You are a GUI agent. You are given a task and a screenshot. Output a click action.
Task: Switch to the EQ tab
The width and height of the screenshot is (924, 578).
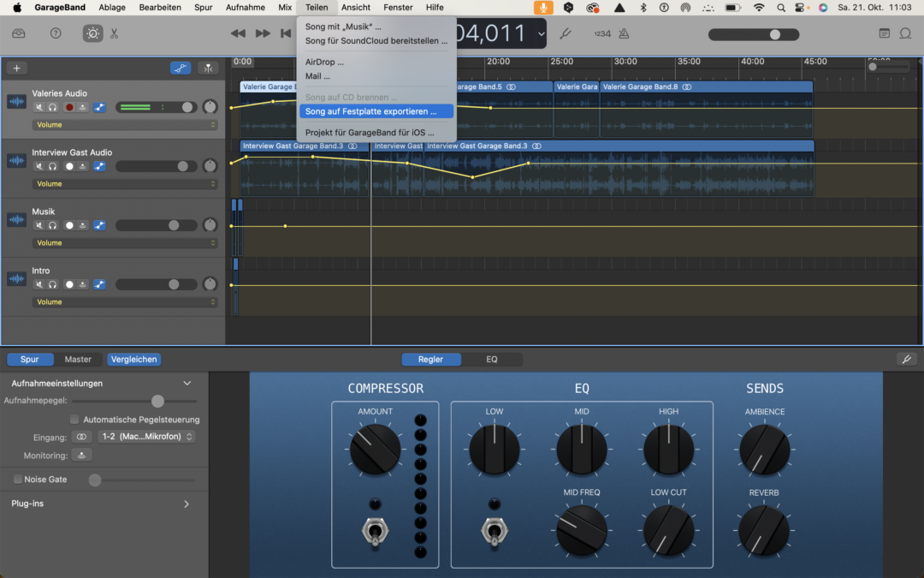[x=491, y=359]
